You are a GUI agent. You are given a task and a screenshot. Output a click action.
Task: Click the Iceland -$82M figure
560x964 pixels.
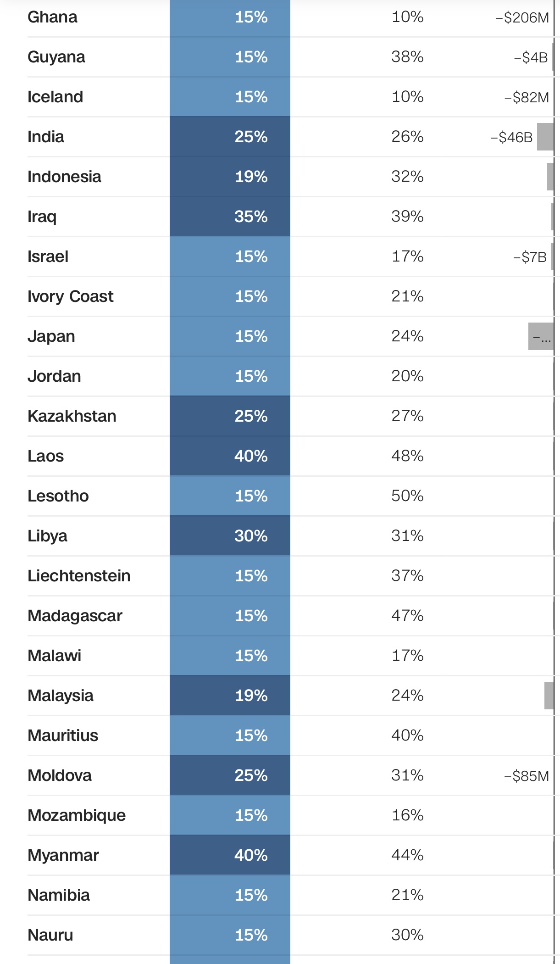(527, 97)
